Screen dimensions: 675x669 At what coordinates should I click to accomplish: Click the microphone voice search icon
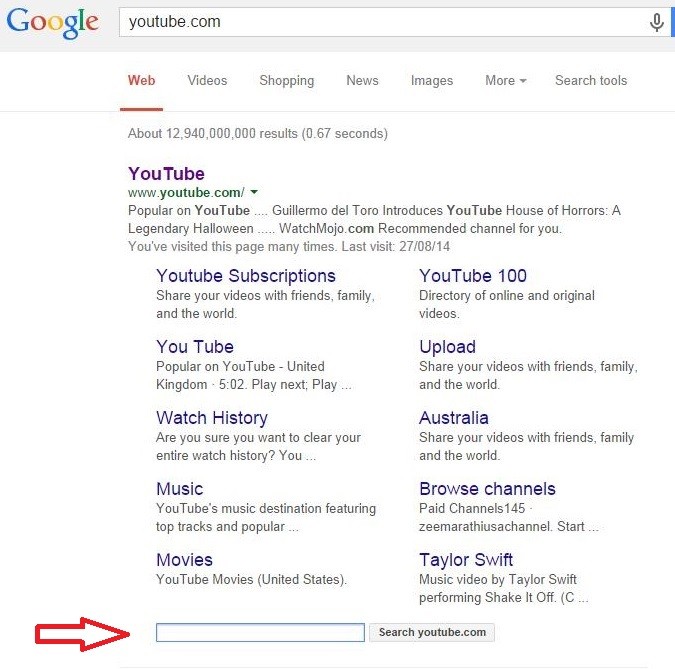(x=656, y=22)
